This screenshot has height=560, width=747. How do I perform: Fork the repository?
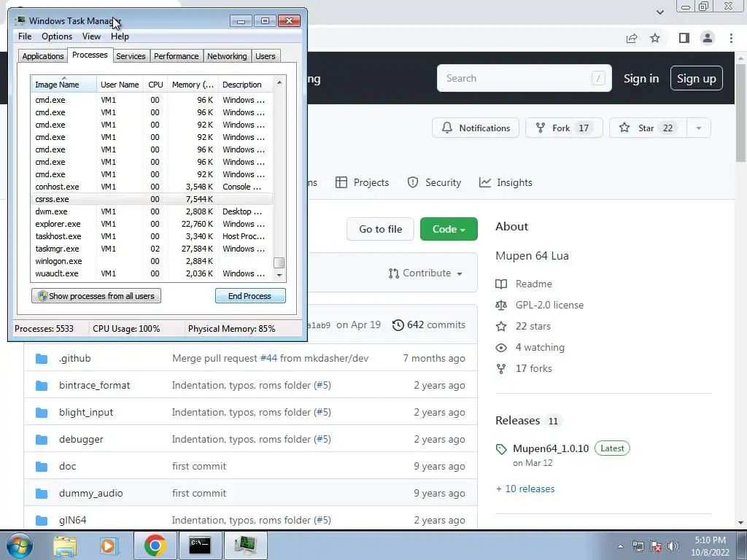[564, 128]
